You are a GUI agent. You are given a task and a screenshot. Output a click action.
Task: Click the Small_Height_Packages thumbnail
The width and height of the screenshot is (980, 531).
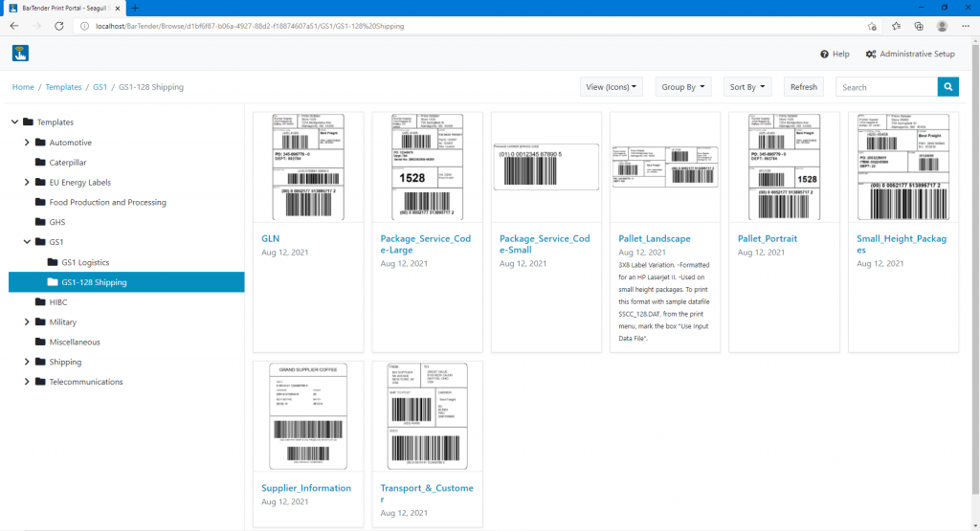click(903, 166)
